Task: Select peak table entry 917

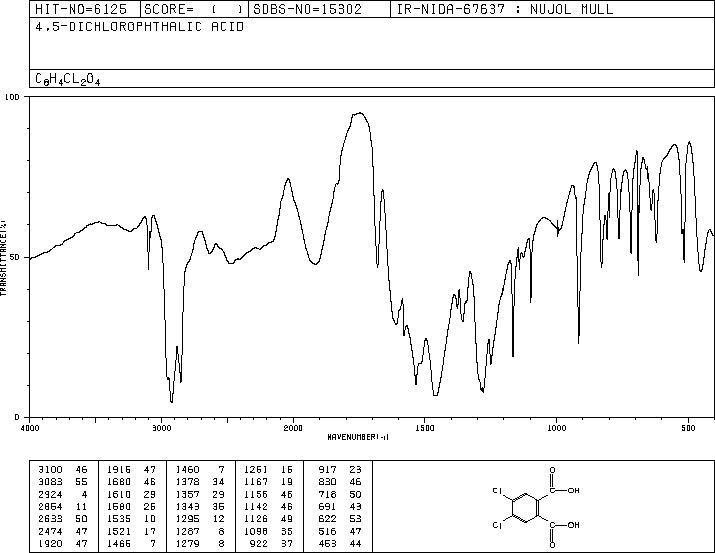Action: 340,470
